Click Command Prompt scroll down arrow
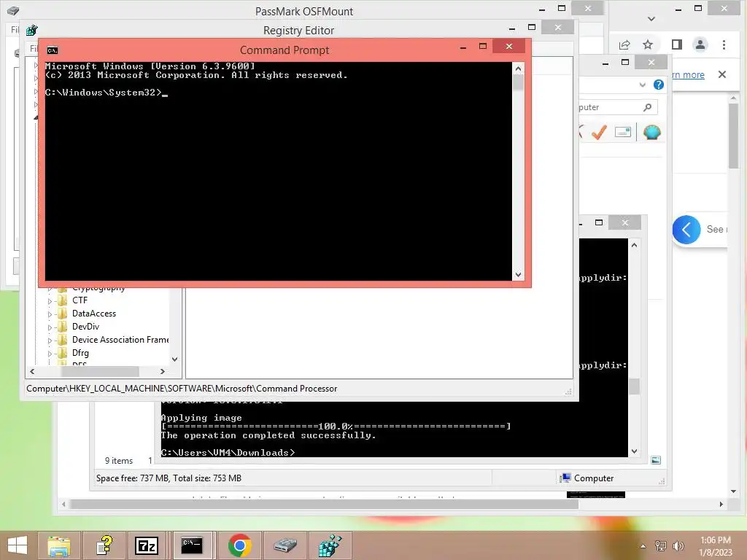The width and height of the screenshot is (747, 560). tap(519, 275)
